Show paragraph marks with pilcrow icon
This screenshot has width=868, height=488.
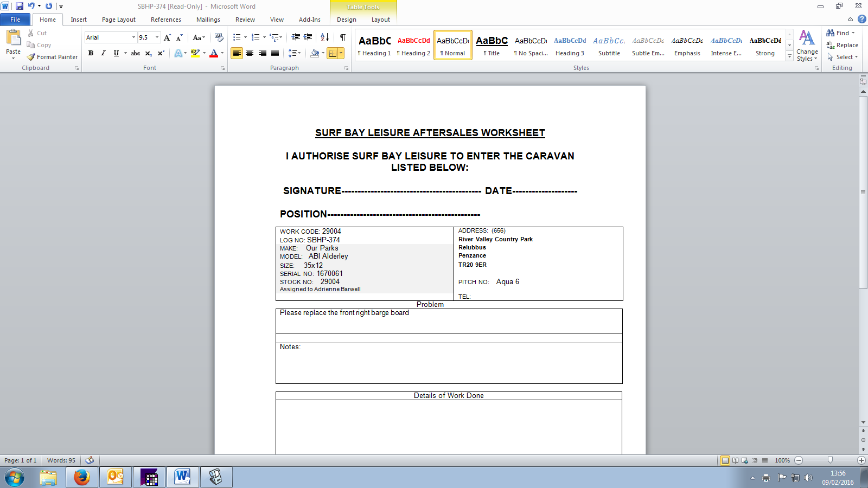point(343,37)
